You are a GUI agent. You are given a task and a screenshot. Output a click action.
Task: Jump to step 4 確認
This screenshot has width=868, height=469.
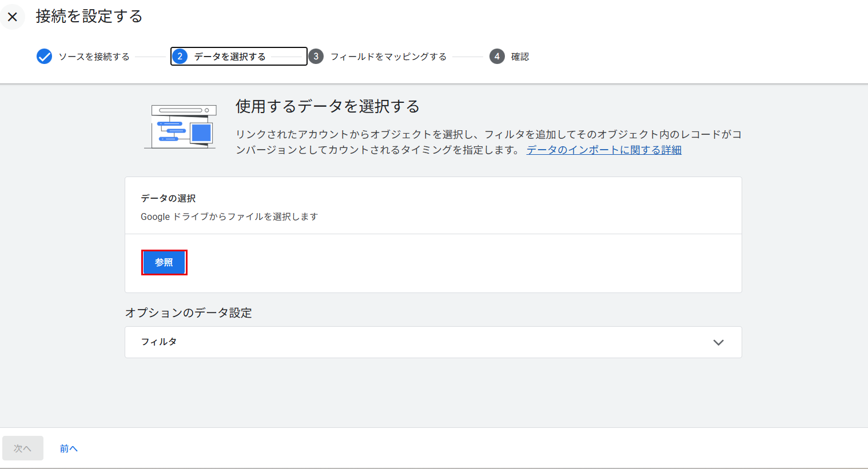point(509,57)
